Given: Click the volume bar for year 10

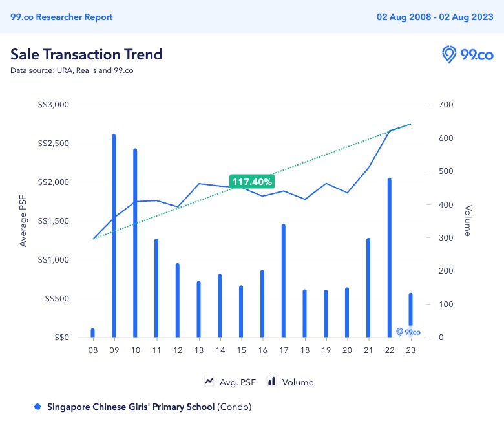Looking at the screenshot, I should point(135,243).
